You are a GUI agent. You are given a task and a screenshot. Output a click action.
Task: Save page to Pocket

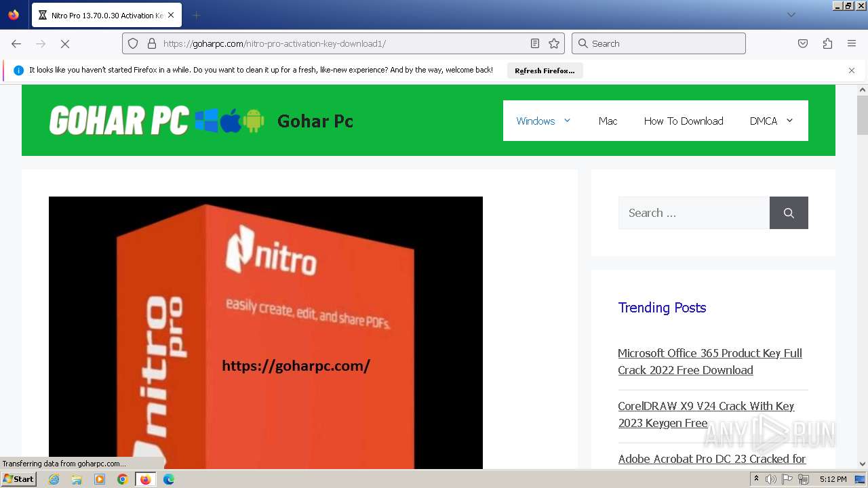(x=803, y=43)
